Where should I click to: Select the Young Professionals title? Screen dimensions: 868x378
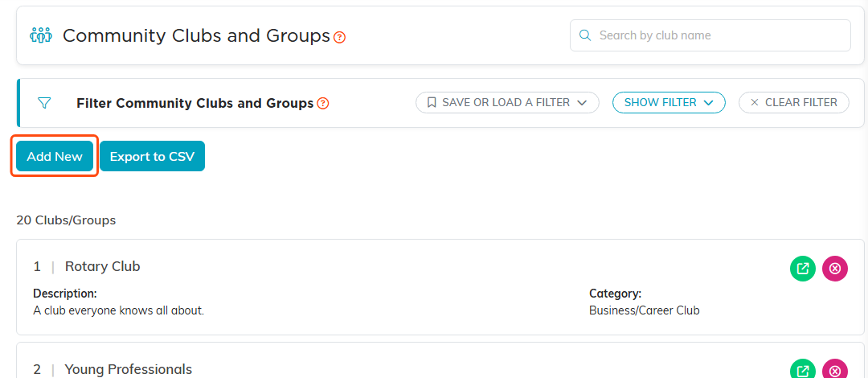[129, 369]
